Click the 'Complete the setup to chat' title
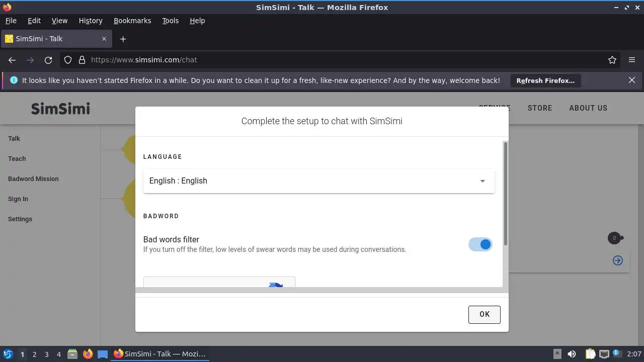 [x=321, y=121]
